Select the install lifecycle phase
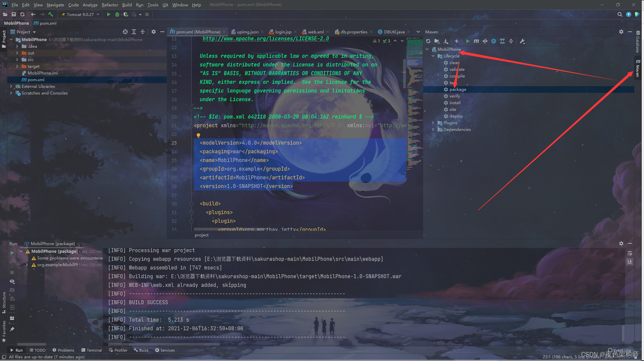 point(455,103)
